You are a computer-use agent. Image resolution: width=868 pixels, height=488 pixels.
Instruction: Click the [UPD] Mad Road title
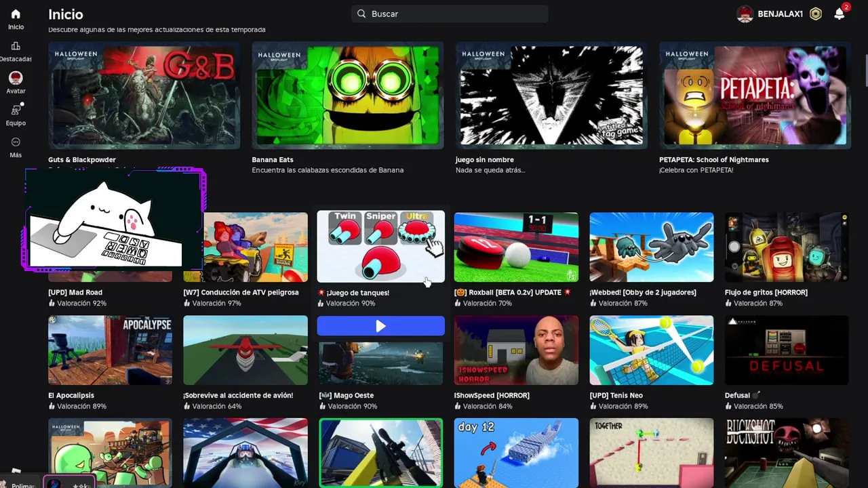[x=75, y=293]
